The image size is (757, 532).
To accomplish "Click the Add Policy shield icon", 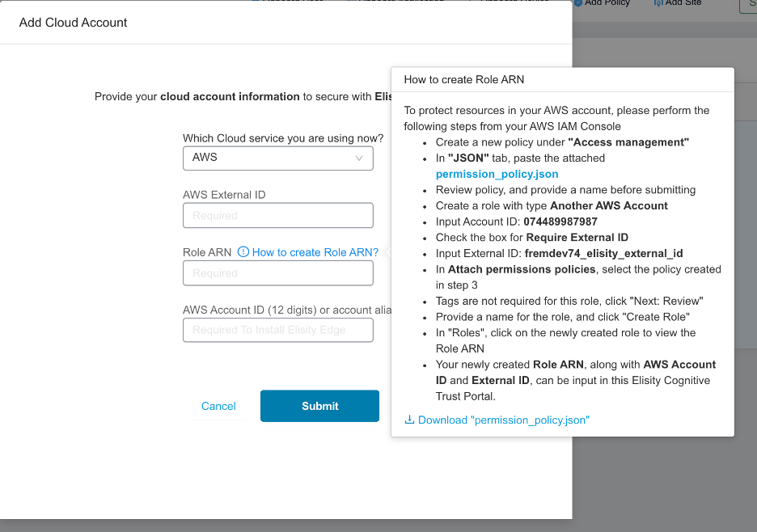I will click(x=578, y=3).
